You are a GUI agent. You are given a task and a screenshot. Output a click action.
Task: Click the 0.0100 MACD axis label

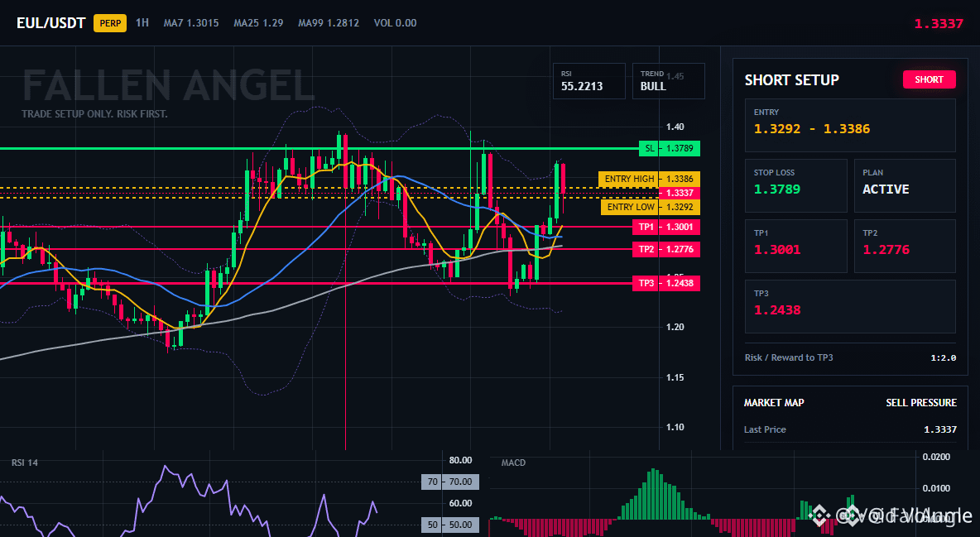coord(937,488)
